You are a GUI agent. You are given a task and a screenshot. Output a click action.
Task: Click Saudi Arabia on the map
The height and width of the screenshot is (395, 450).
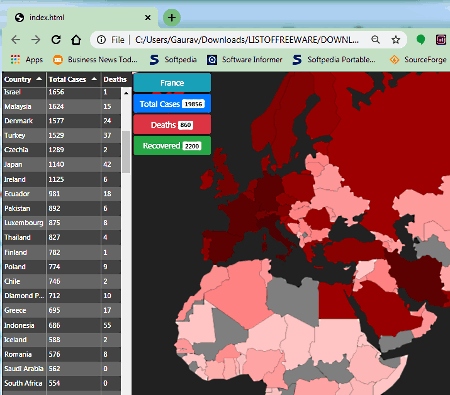pyautogui.click(x=383, y=308)
